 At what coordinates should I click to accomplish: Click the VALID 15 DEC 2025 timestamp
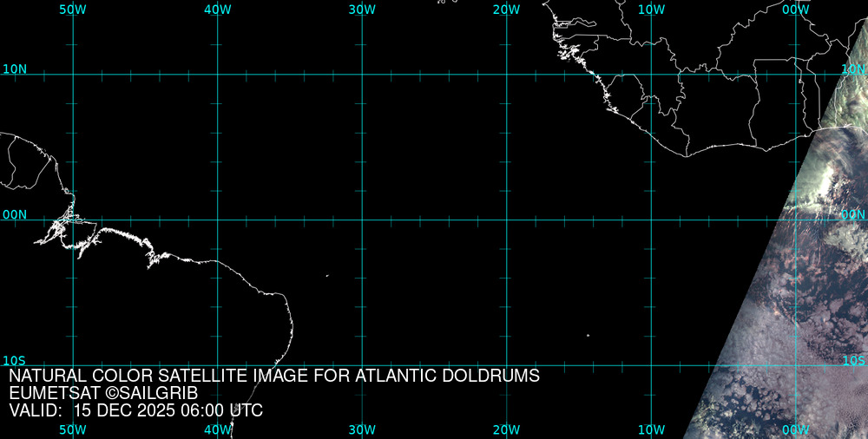tap(135, 410)
